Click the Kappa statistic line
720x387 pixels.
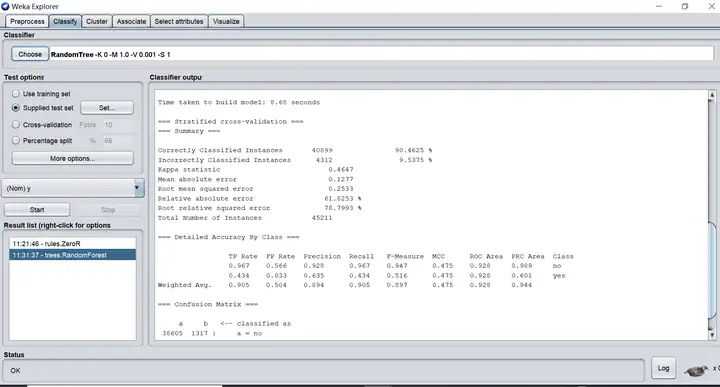tap(256, 169)
